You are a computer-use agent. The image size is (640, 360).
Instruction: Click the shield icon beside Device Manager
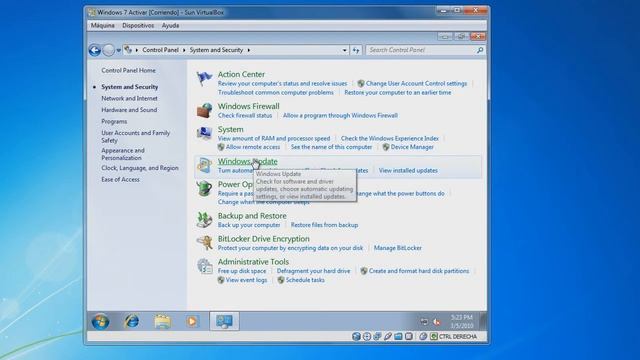click(x=386, y=147)
